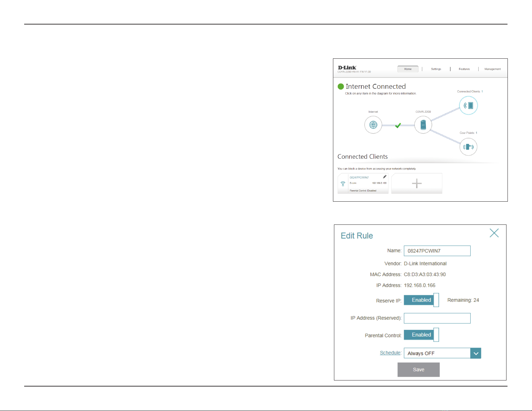Follow the Schedule link
The image size is (532, 411).
[390, 353]
